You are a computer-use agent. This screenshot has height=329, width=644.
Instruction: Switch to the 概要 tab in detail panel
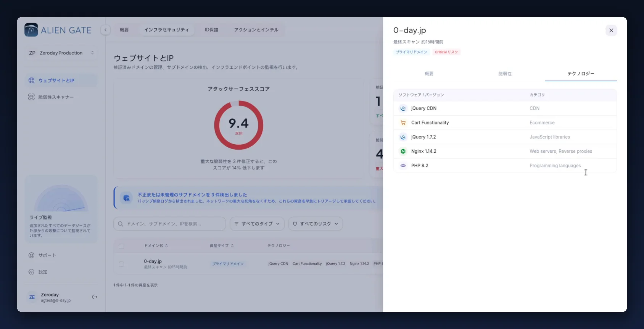pos(429,74)
